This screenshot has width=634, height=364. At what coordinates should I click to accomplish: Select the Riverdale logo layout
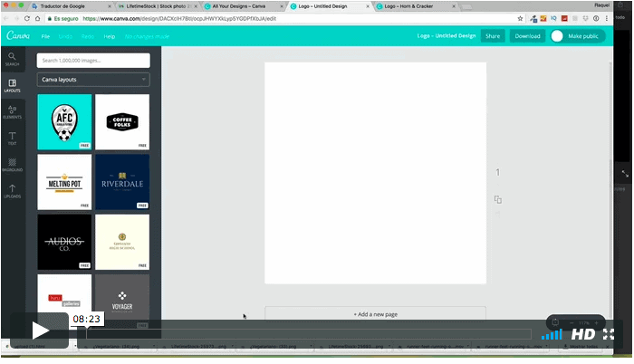tap(122, 182)
